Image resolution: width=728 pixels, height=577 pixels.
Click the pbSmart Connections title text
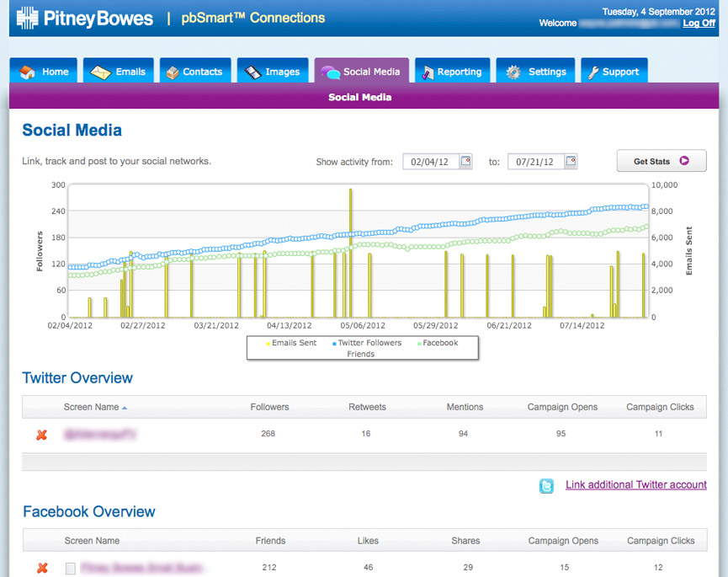[253, 19]
